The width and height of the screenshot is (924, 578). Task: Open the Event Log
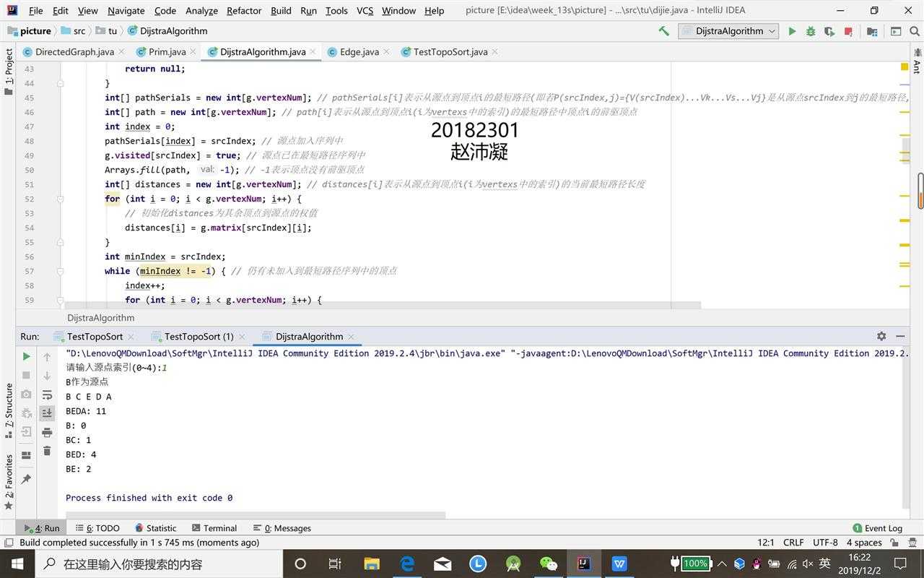tap(878, 528)
